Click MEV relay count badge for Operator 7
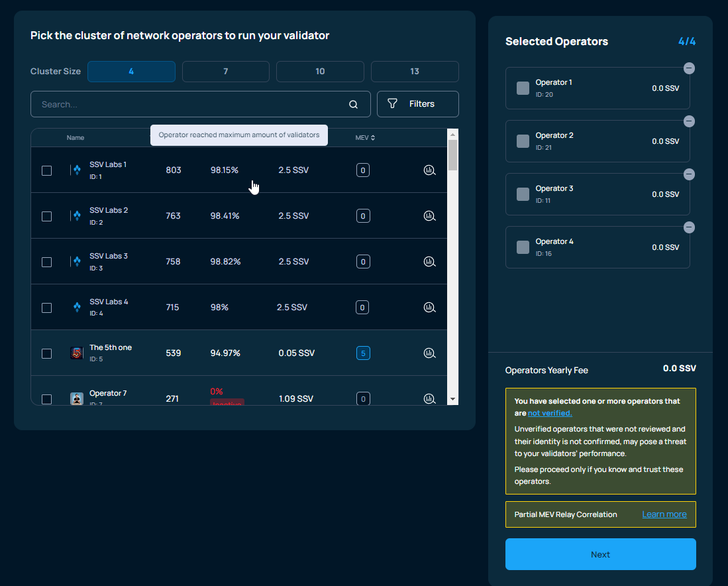 click(362, 398)
